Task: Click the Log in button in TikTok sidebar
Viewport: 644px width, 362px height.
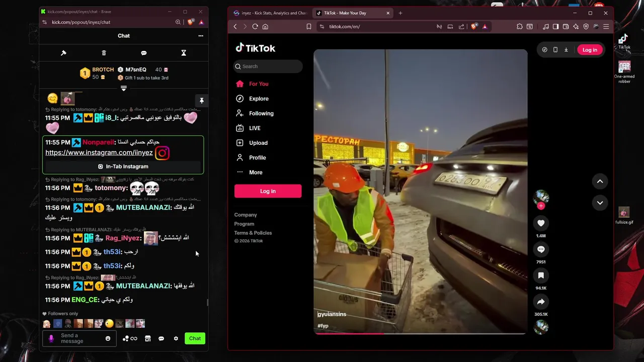Action: point(268,191)
